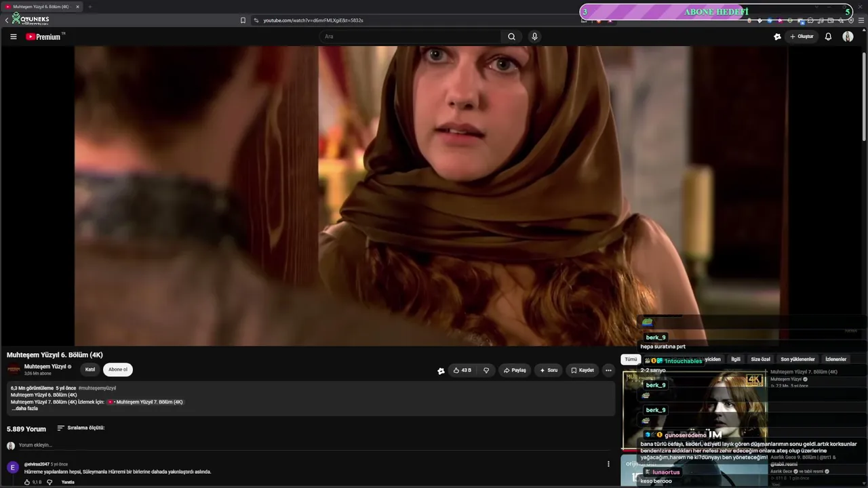This screenshot has height=488, width=868.
Task: Click the YouTube search field 'Ara'
Action: (410, 37)
